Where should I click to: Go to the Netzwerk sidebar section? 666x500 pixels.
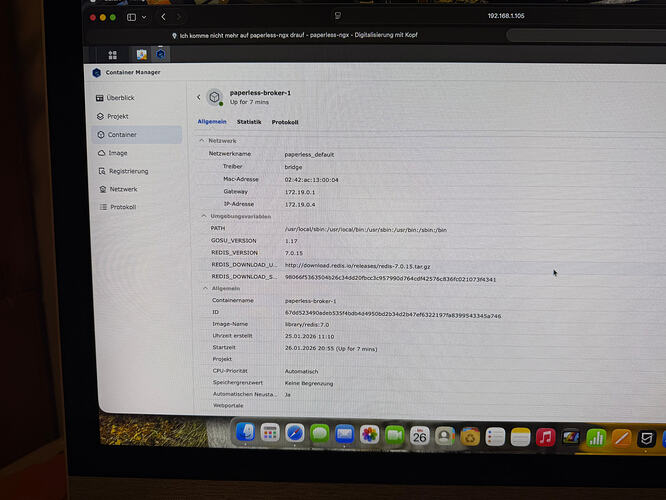click(x=123, y=189)
